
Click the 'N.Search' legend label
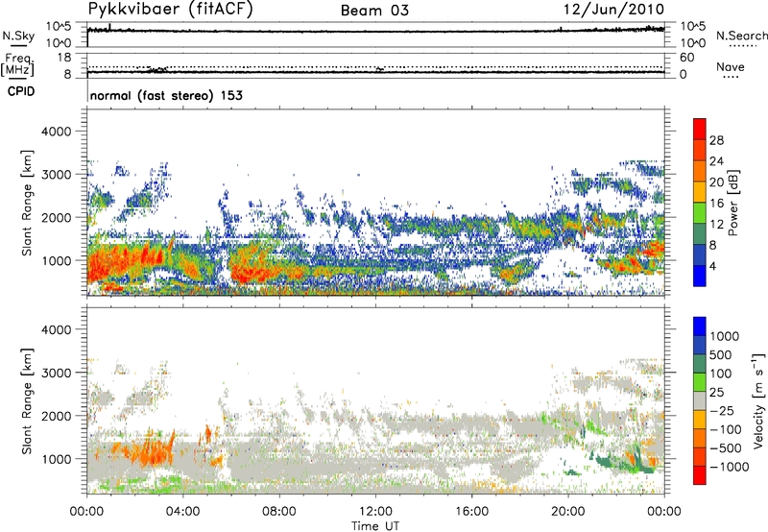[x=742, y=36]
